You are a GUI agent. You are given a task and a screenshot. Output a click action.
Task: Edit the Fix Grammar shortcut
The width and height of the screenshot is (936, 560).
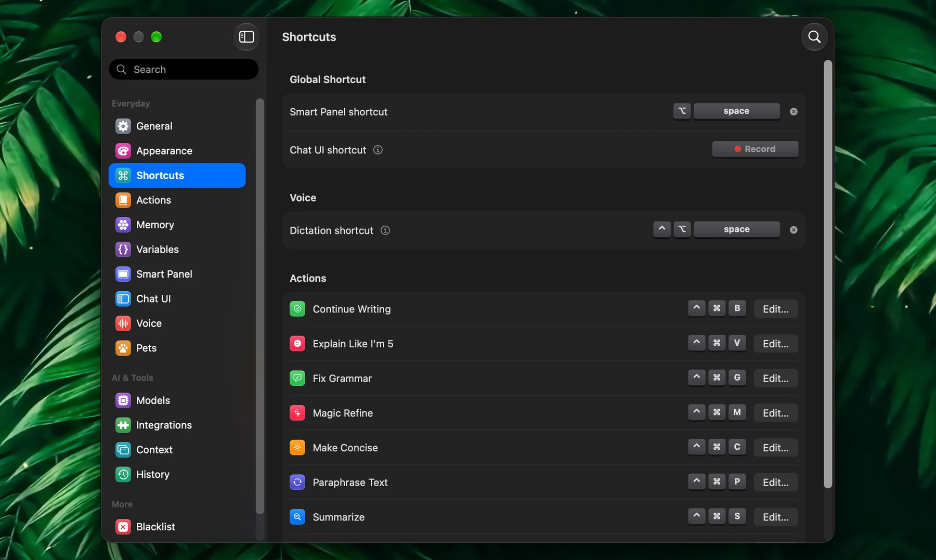coord(775,379)
